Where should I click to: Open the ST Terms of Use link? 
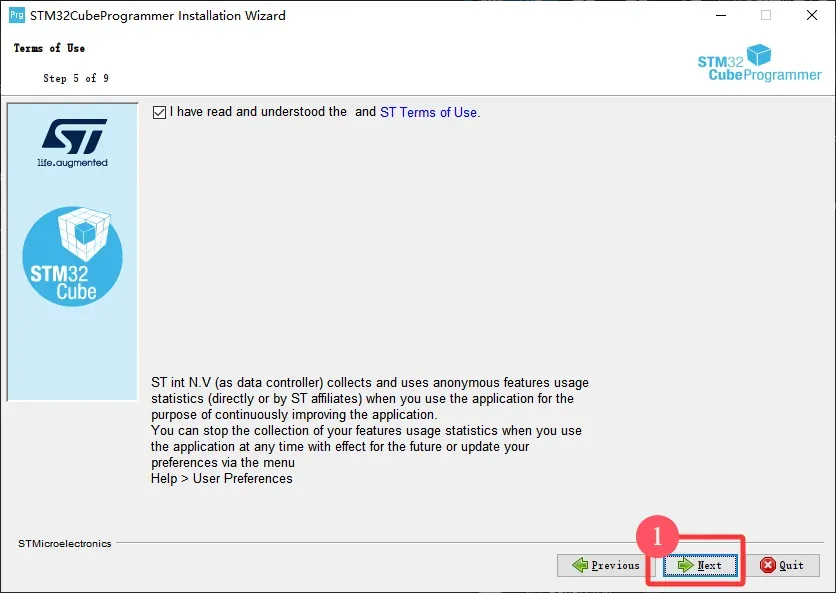coord(430,112)
